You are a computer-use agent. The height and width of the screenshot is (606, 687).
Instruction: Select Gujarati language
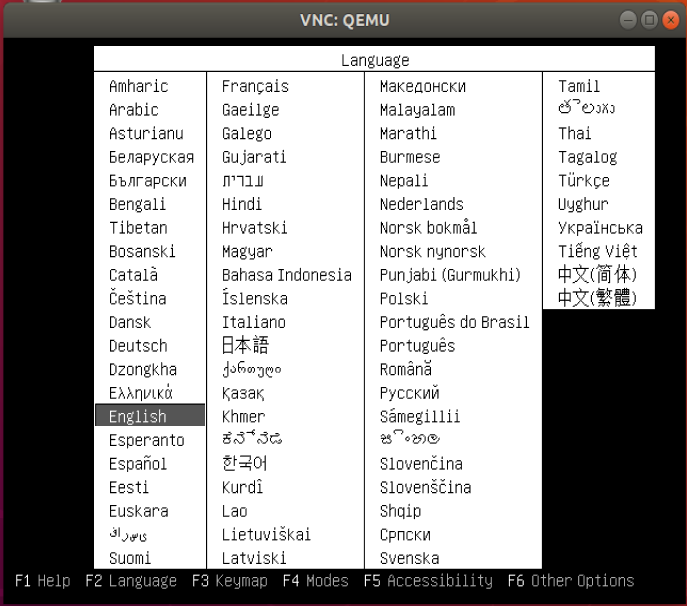254,157
